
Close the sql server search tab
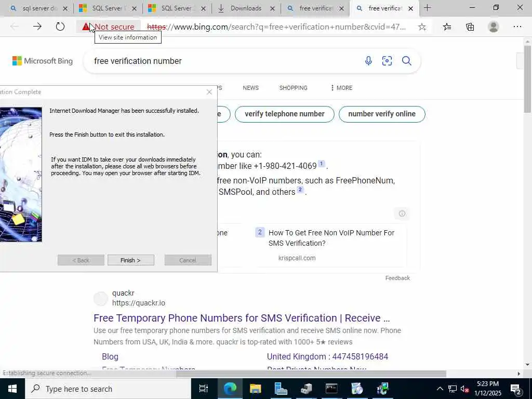[65, 8]
